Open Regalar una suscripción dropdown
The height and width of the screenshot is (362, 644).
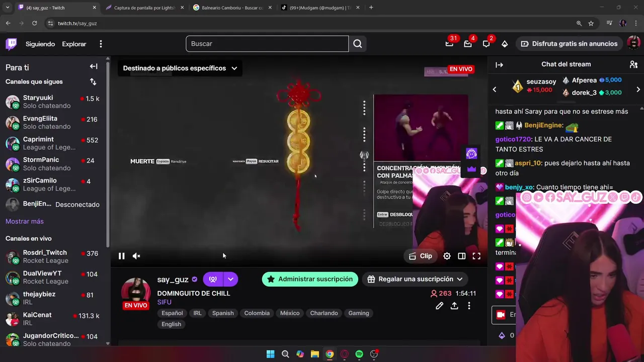click(x=415, y=279)
